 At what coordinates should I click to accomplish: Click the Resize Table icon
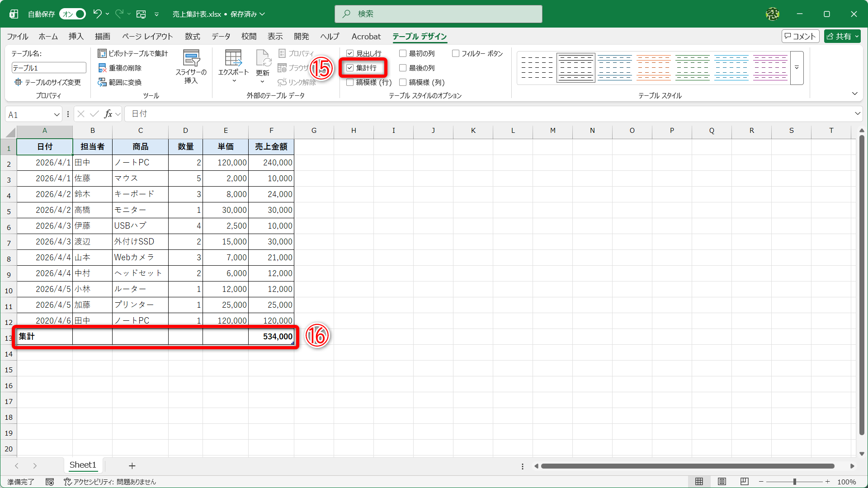tap(18, 82)
